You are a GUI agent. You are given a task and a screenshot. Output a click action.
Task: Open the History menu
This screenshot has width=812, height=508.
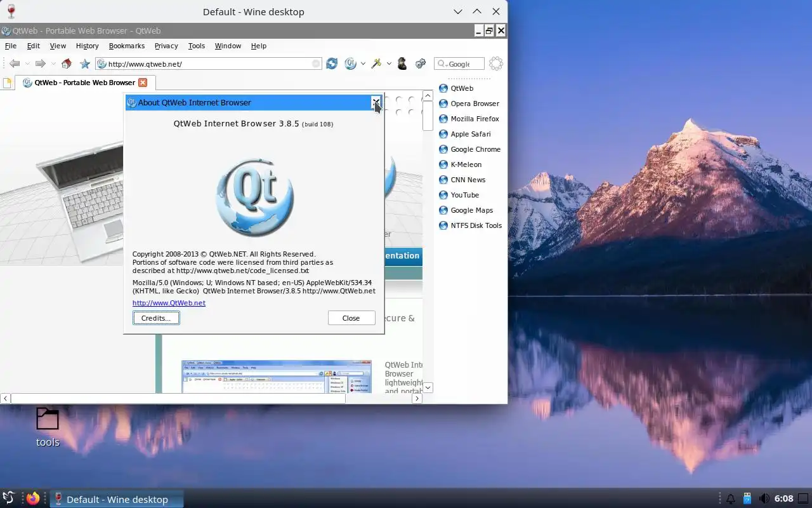(x=88, y=46)
